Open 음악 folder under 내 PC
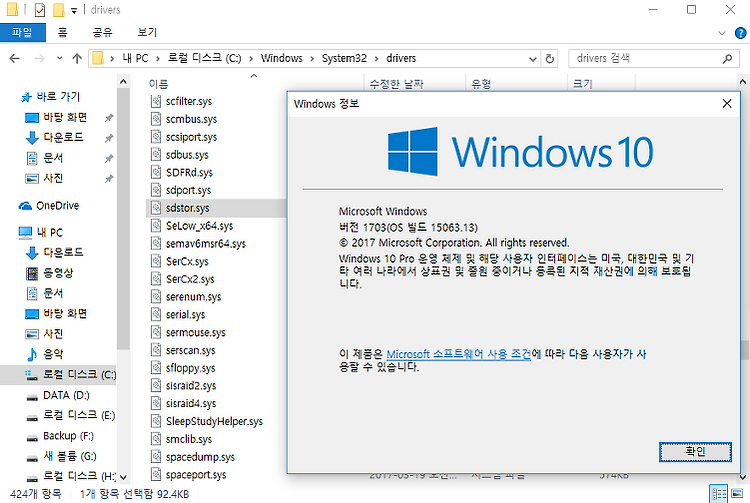The width and height of the screenshot is (750, 503). click(53, 354)
